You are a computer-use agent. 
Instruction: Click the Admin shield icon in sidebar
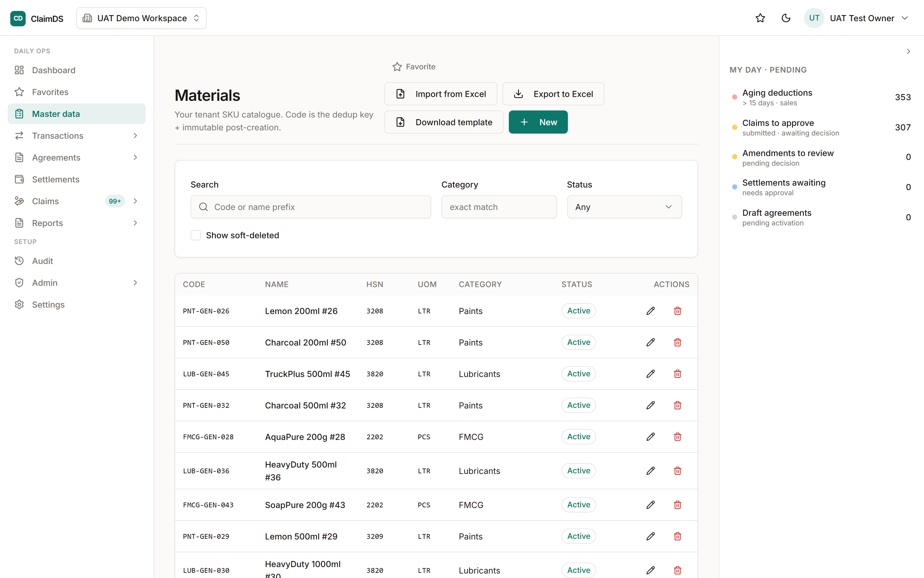click(19, 283)
